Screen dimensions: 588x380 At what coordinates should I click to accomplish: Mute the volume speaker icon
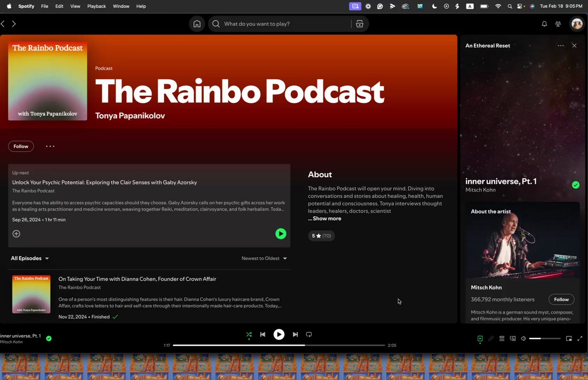pos(524,339)
